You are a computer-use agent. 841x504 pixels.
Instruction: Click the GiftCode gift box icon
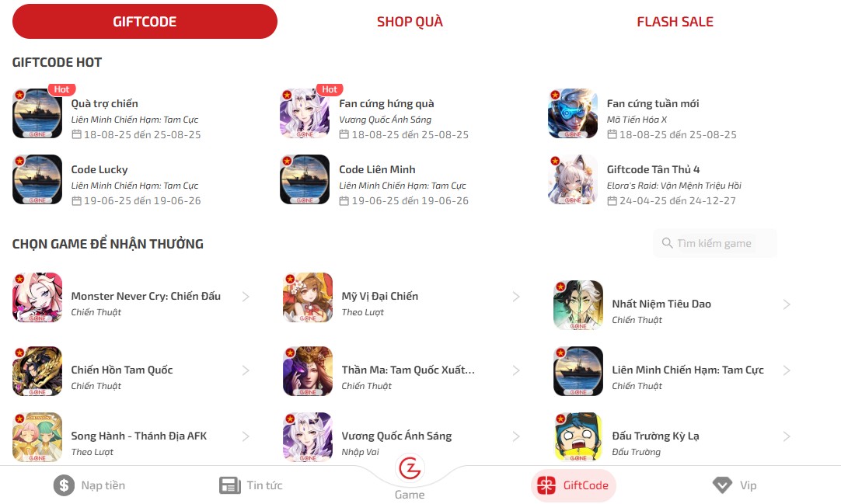pos(546,485)
